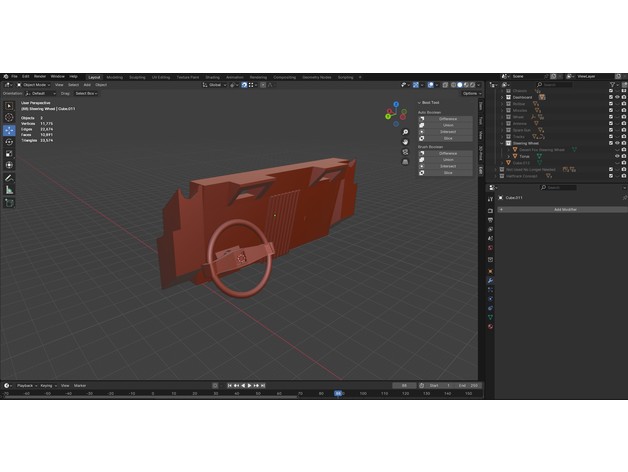This screenshot has height=472, width=628.
Task: Pick the Scale tool
Action: tap(10, 154)
